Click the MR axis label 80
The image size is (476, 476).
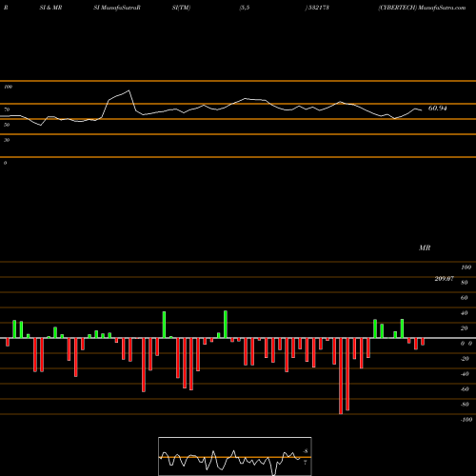[x=464, y=283]
